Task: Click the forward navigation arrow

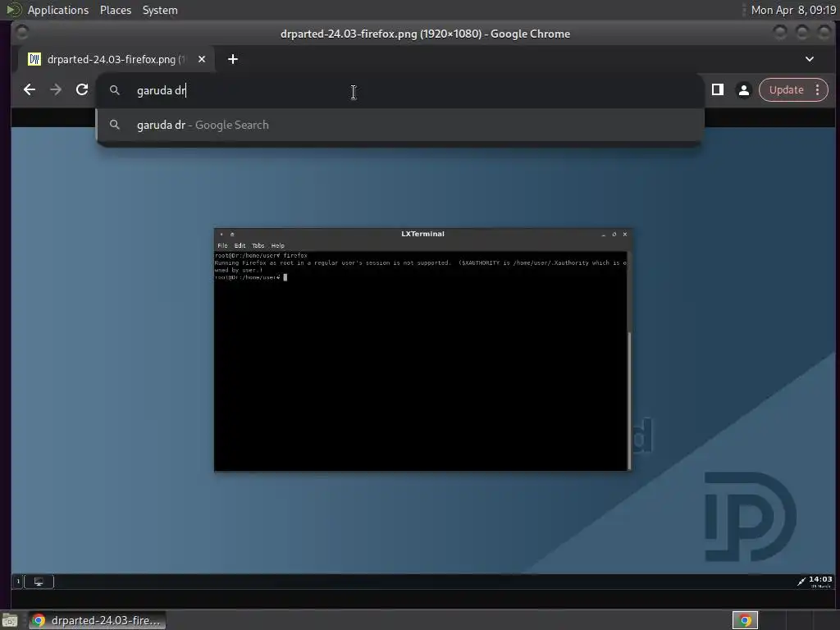Action: (x=56, y=90)
